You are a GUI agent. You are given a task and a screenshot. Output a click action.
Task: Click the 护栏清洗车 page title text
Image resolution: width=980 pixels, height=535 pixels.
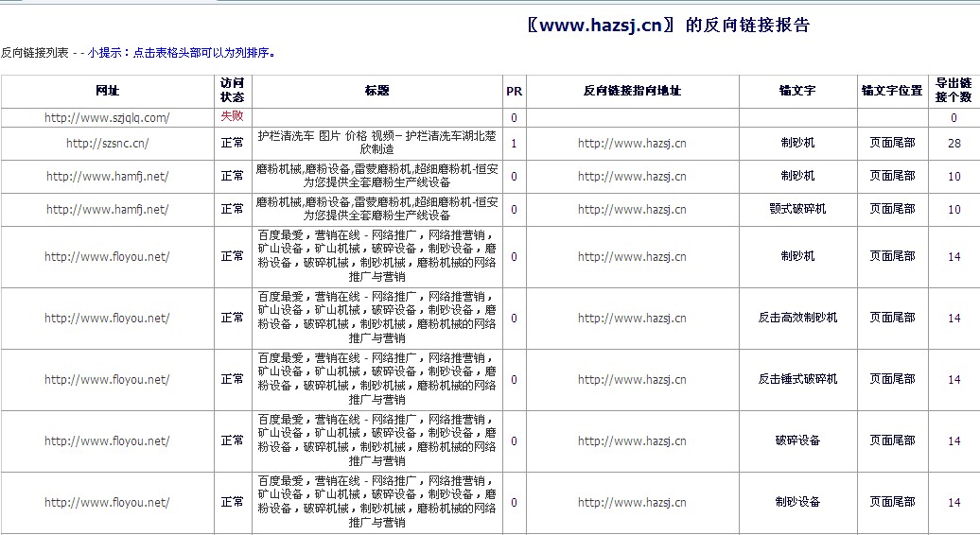click(x=376, y=143)
